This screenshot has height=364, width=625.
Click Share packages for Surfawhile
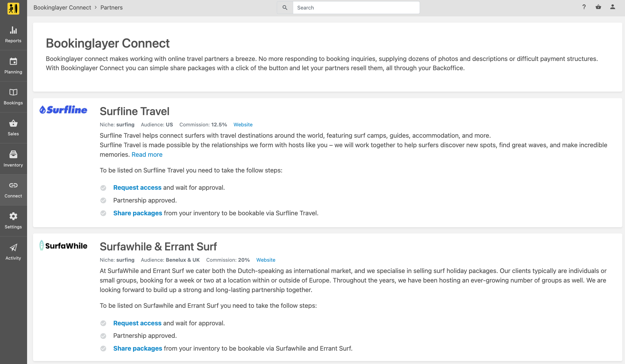(x=137, y=349)
